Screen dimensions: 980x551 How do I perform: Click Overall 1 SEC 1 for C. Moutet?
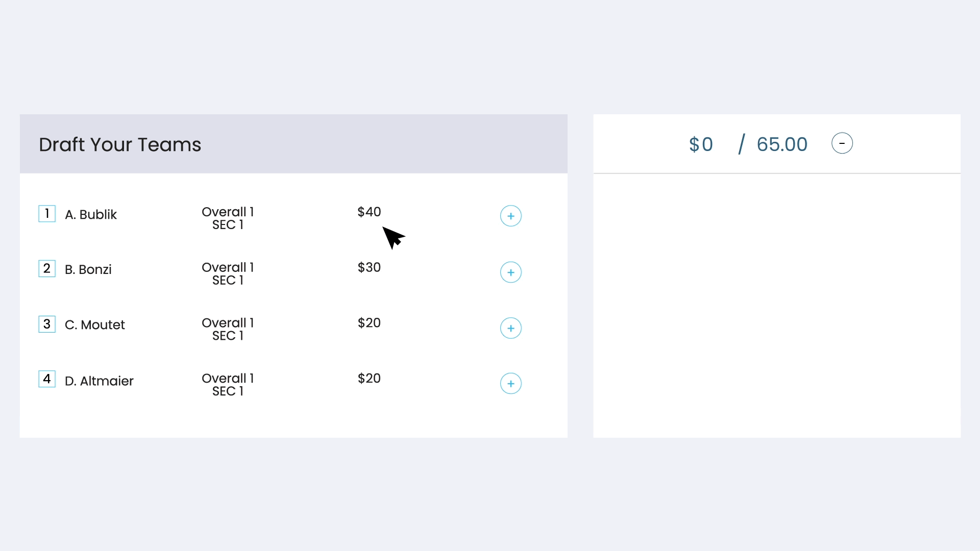228,329
